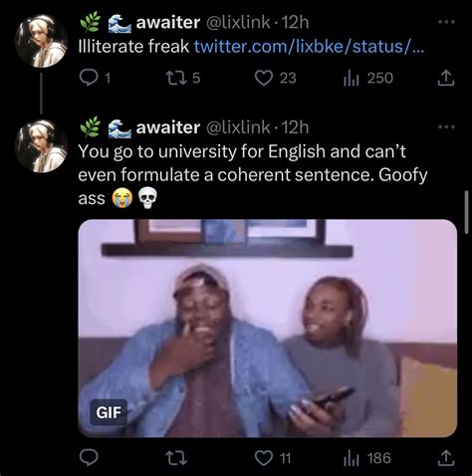Play the attached GIF

268,328
